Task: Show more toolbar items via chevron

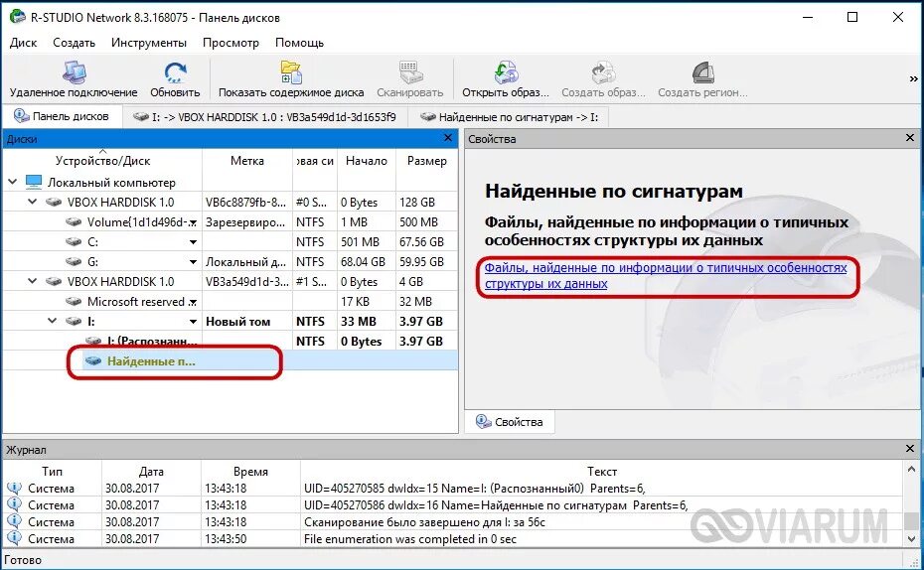Action: click(x=913, y=78)
